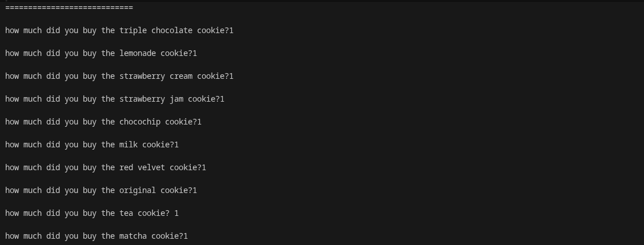
Task: Click the answer after milk cookie question
Action: [x=176, y=144]
